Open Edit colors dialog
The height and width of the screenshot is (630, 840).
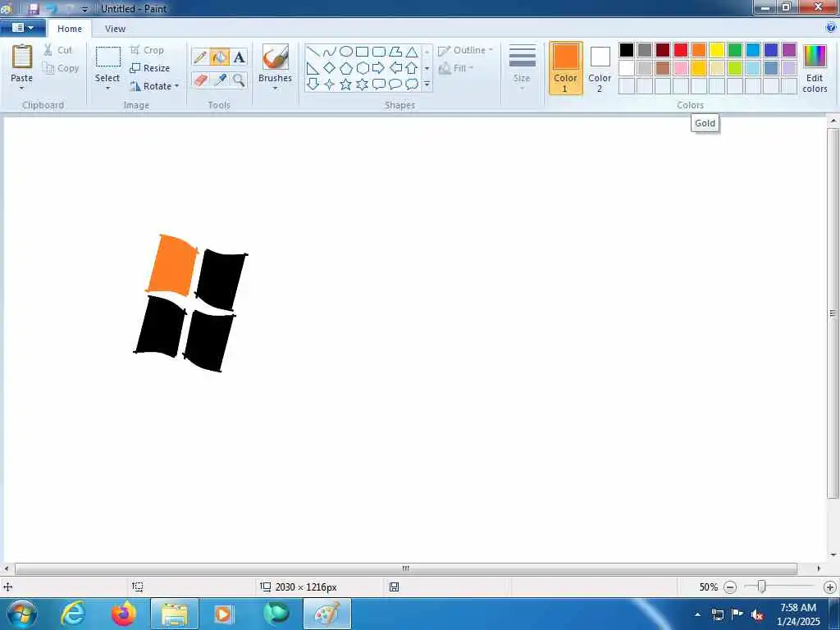point(815,69)
